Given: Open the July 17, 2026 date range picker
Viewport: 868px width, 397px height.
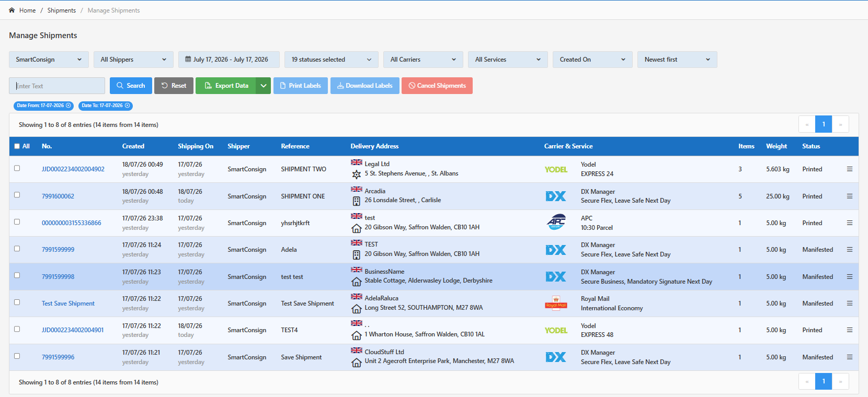Looking at the screenshot, I should point(229,60).
